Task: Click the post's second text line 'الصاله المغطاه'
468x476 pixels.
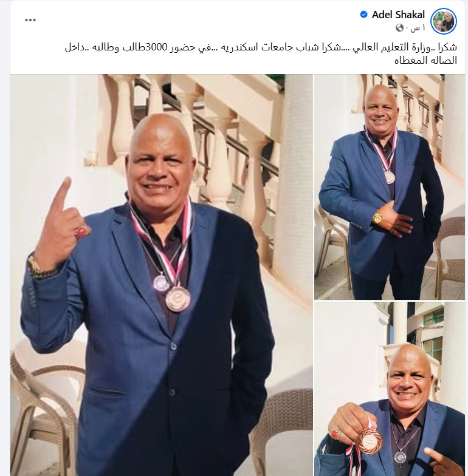Action: 425,61
